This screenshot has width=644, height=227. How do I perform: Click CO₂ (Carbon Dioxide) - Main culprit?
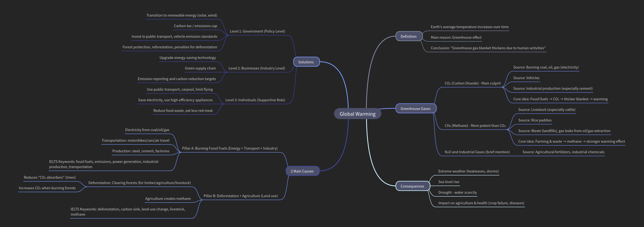coord(472,83)
